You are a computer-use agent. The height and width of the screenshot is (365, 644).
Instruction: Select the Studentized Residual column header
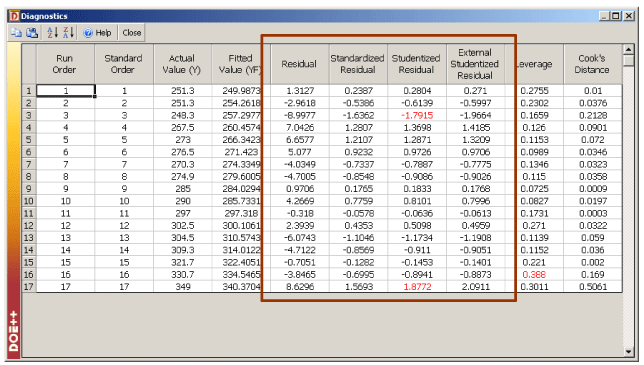coord(416,64)
